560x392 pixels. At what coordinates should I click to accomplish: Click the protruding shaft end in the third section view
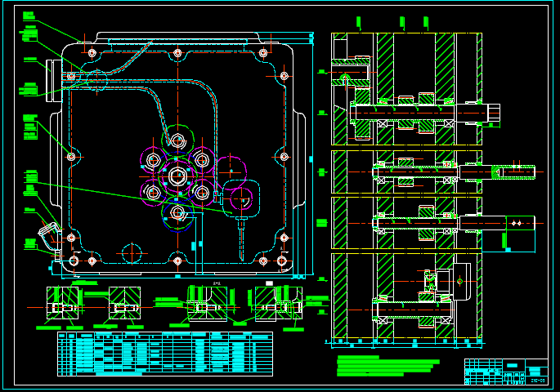click(x=497, y=223)
